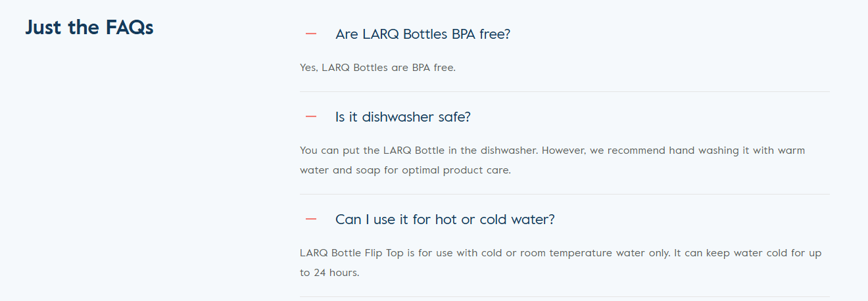Image resolution: width=868 pixels, height=301 pixels.
Task: Click the minus icon next to dishwasher safe
Action: pos(311,117)
